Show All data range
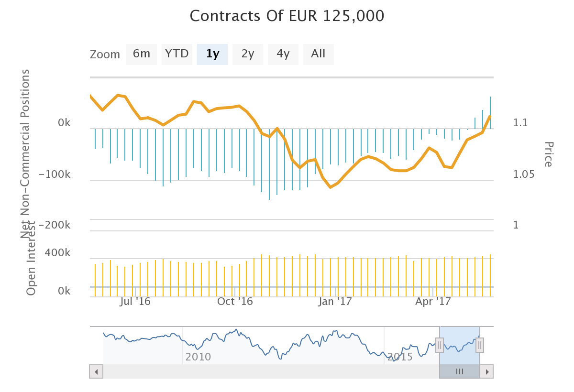The width and height of the screenshot is (574, 392). point(319,54)
